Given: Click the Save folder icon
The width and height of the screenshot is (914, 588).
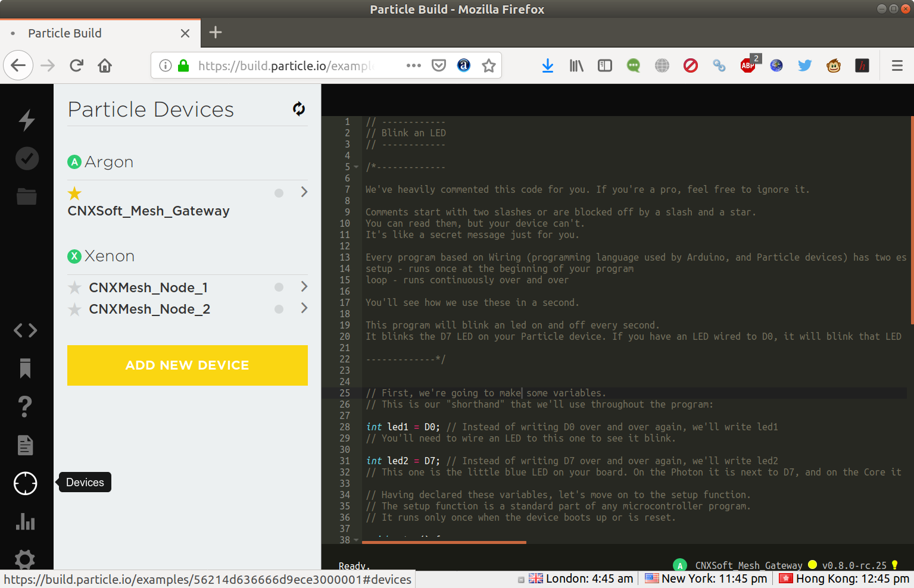Looking at the screenshot, I should (27, 196).
